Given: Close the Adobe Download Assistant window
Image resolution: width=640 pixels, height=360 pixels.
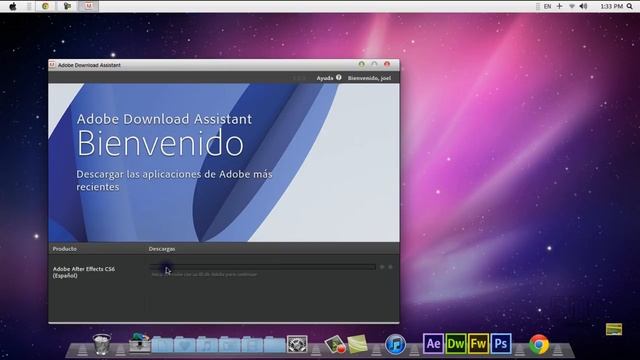Looking at the screenshot, I should 387,64.
